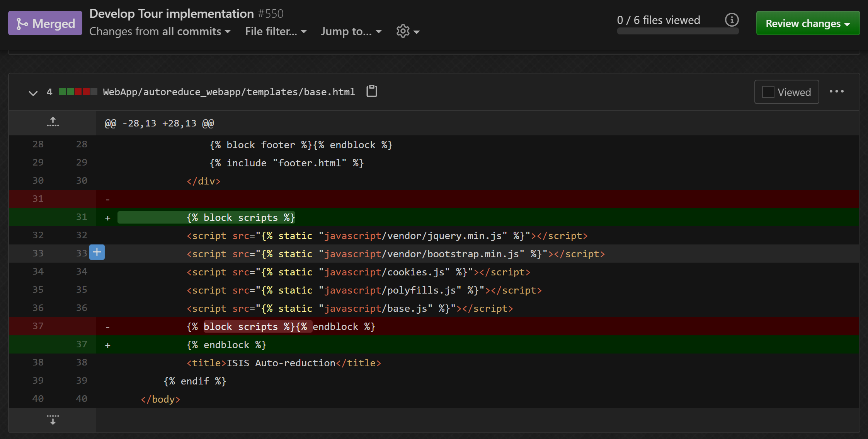The width and height of the screenshot is (868, 439).
Task: Add a comment on line 33 with plus icon
Action: (97, 252)
